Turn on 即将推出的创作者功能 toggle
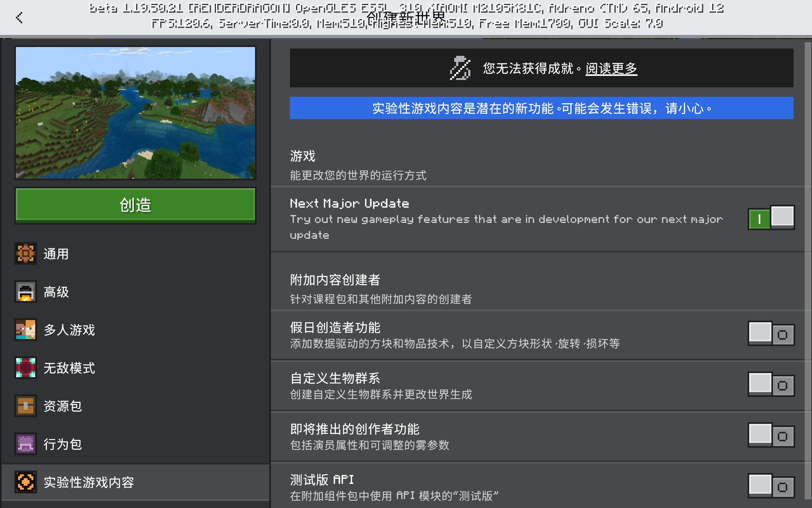Viewport: 812px width, 508px height. click(x=771, y=435)
